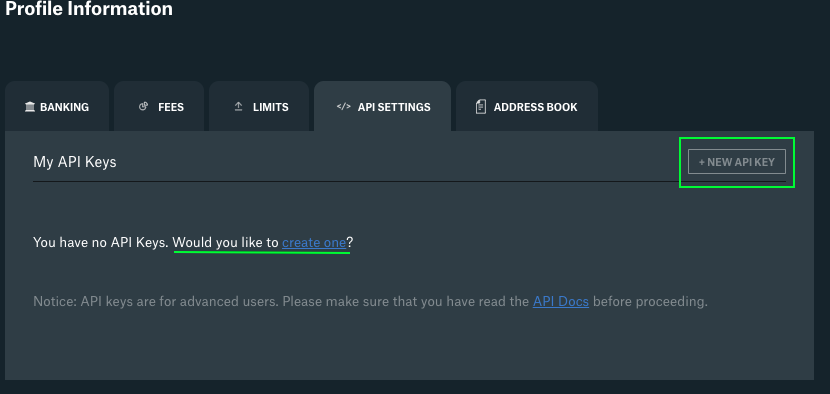The image size is (830, 394).
Task: Click the document icon on Address Book tab
Action: [x=481, y=106]
